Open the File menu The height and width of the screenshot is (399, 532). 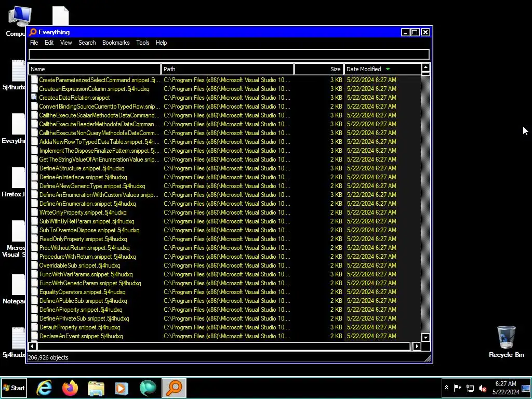click(34, 43)
